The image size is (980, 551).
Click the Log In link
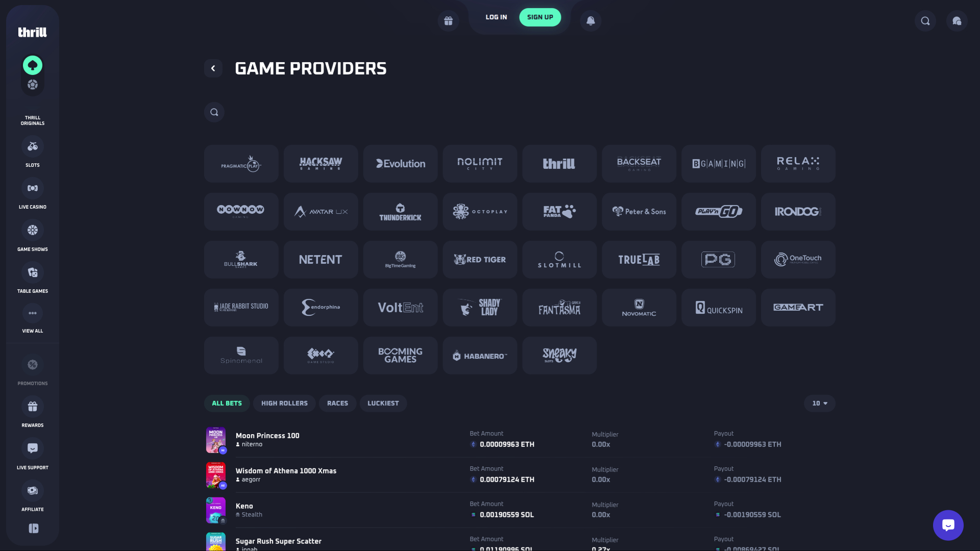point(496,17)
